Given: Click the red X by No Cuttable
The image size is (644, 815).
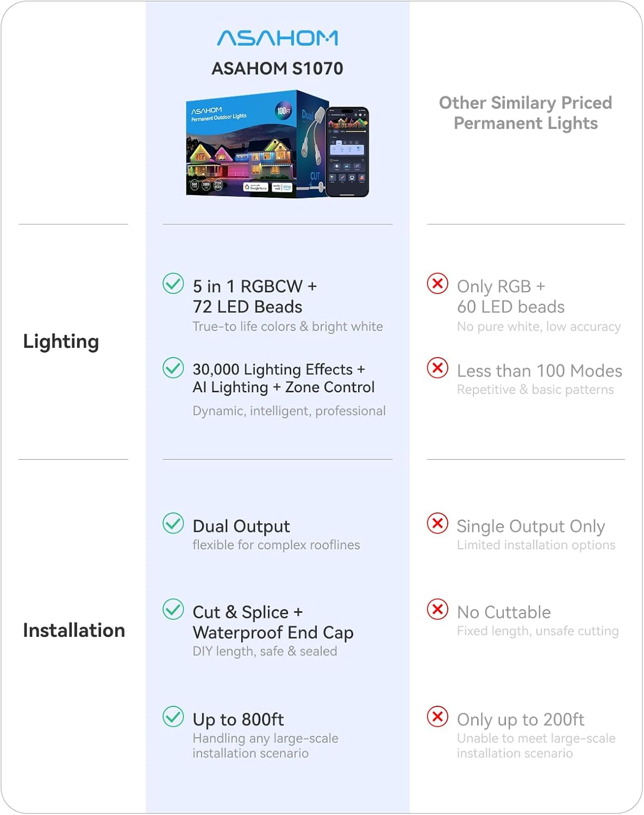Looking at the screenshot, I should click(437, 609).
